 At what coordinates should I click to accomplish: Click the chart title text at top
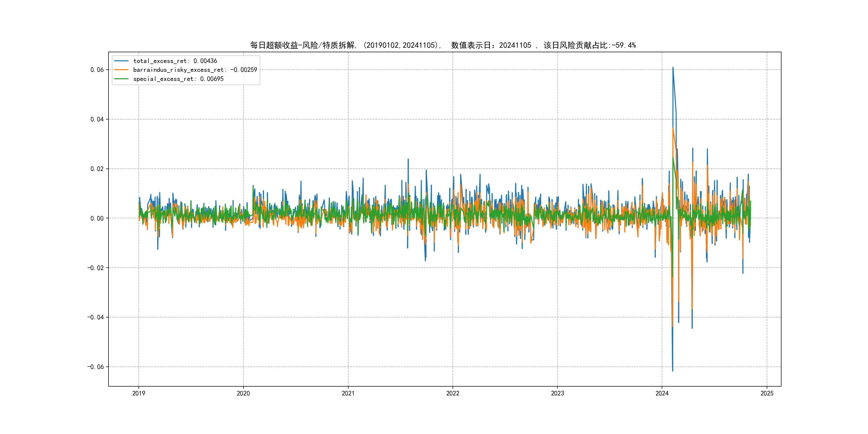[443, 45]
